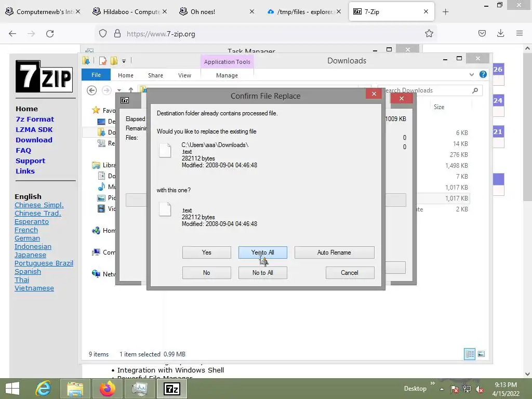
Task: Open the LZMA SDK link
Action: pyautogui.click(x=34, y=129)
